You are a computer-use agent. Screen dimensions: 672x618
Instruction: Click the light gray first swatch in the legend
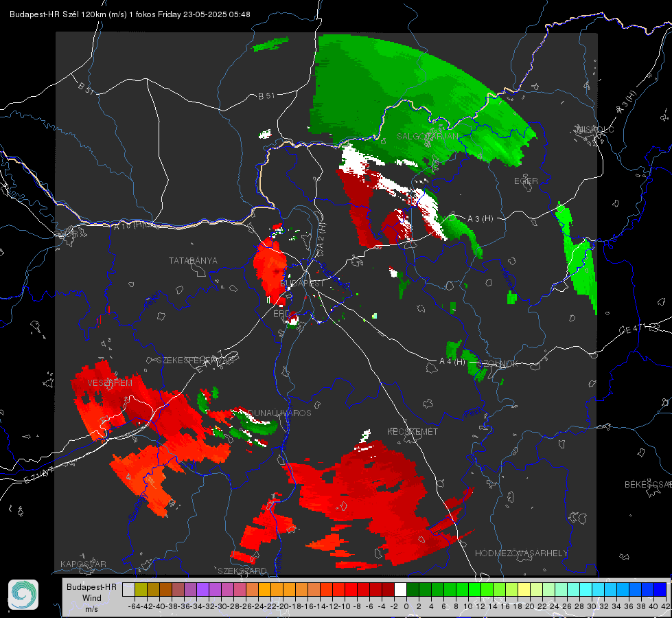point(128,589)
